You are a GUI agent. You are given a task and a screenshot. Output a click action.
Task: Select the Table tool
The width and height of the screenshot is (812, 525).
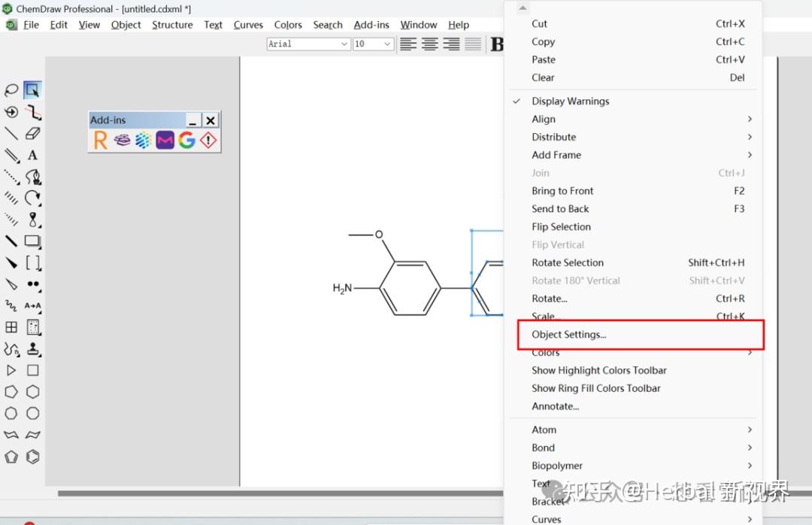click(11, 327)
